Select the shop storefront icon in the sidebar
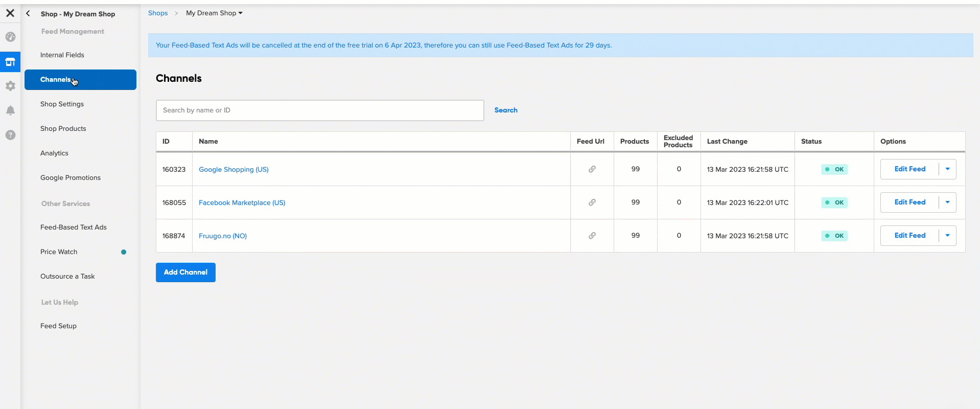Viewport: 980px width, 409px height. pos(10,62)
